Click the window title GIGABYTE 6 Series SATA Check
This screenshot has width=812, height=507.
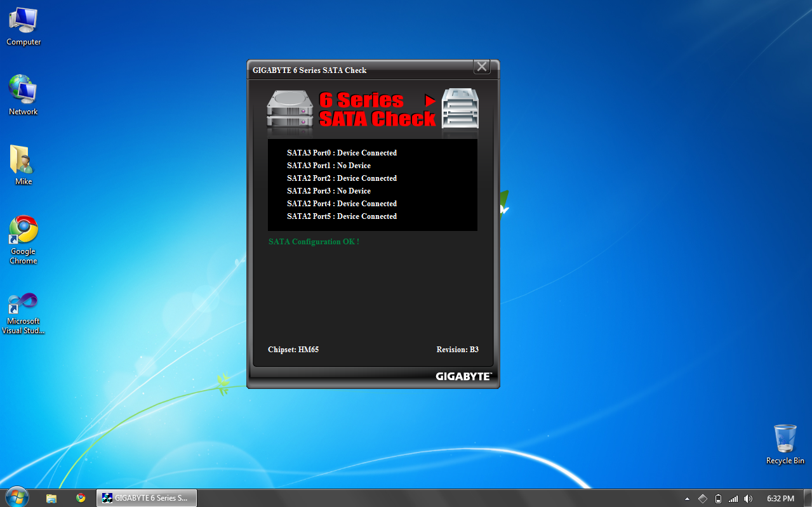[x=310, y=70]
